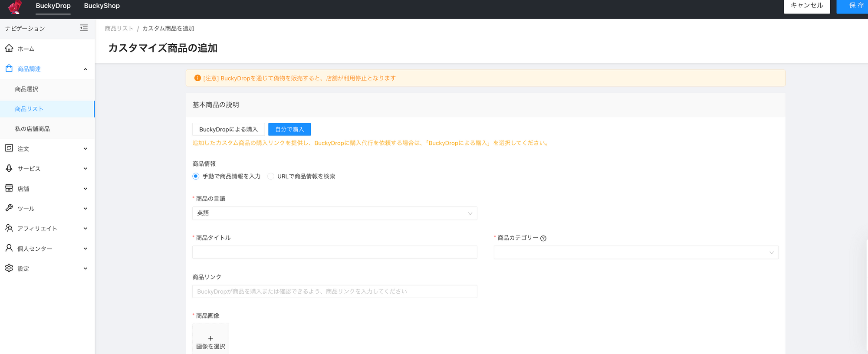Screen dimensions: 868x354
Task: Click the ナビゲーション sidebar label
Action: (x=25, y=29)
